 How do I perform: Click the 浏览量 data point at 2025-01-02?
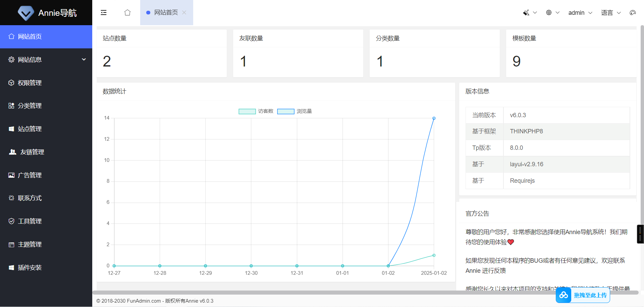[x=434, y=118]
